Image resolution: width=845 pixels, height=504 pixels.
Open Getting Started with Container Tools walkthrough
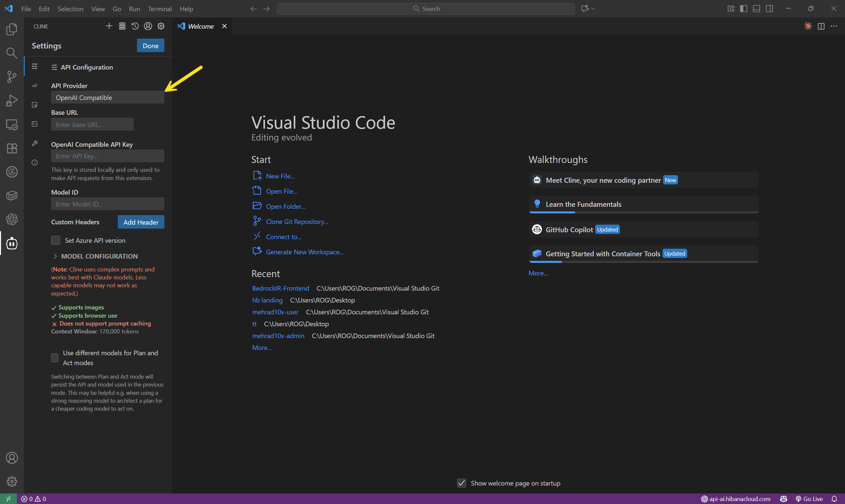tap(644, 254)
